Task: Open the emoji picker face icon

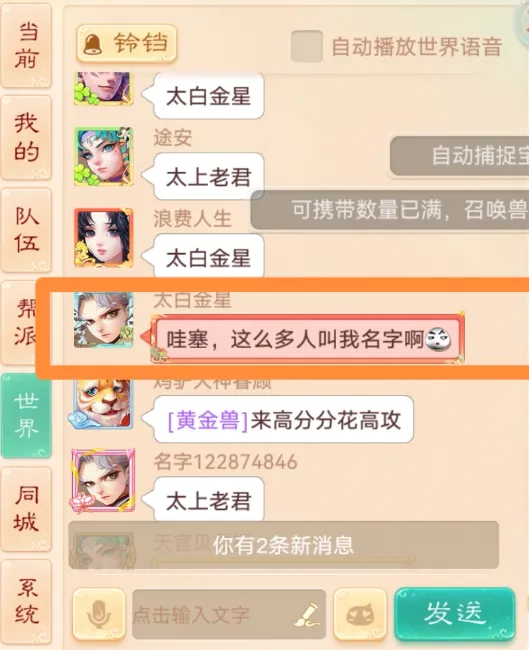Action: (x=360, y=614)
